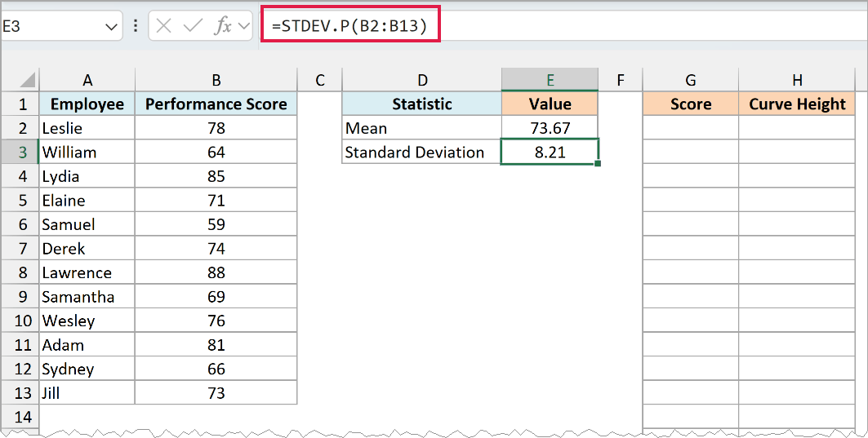Click the fill handle of cell E3
Image resolution: width=868 pixels, height=438 pixels.
pos(598,164)
